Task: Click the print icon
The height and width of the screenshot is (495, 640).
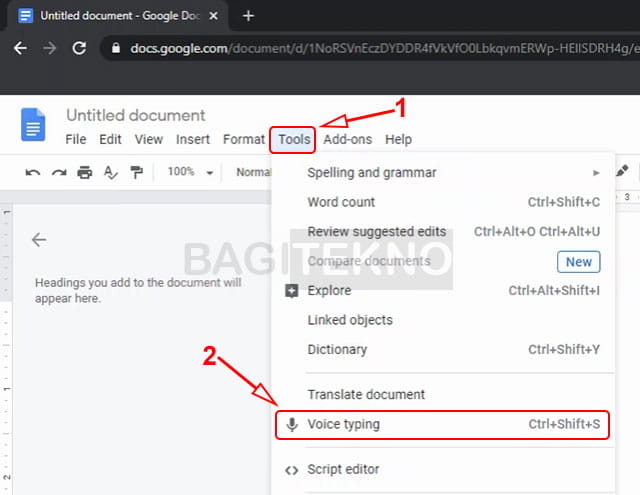Action: [x=84, y=172]
